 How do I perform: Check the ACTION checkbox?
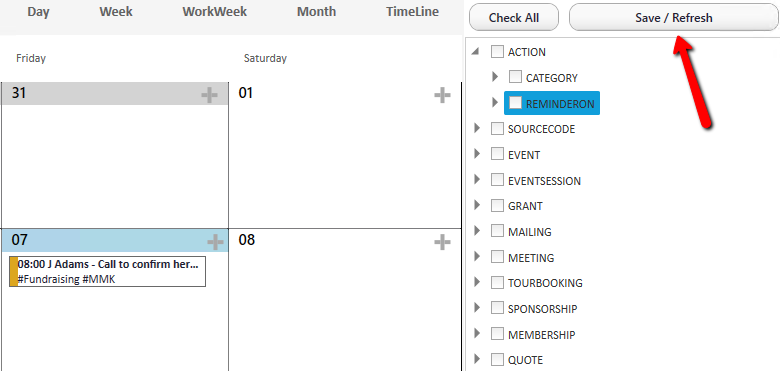pyautogui.click(x=497, y=52)
